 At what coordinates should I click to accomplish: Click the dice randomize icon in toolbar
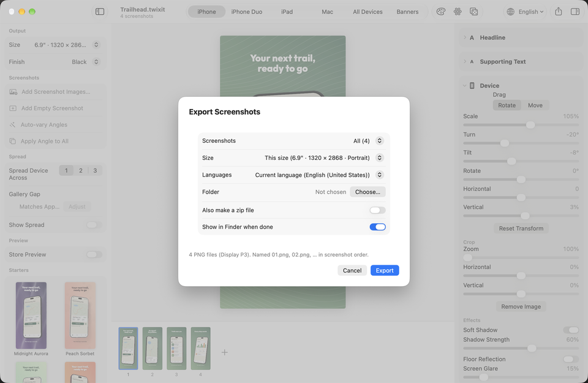(473, 12)
